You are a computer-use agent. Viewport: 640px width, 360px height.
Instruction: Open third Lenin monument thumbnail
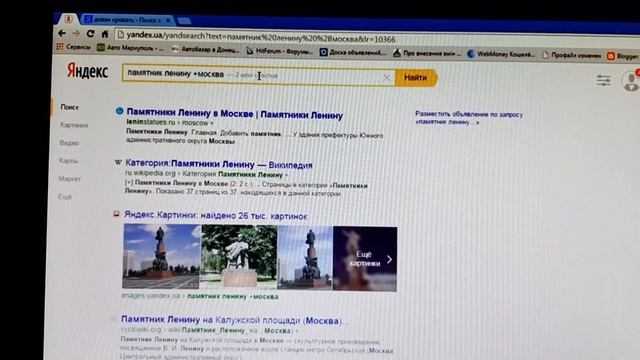tap(305, 258)
